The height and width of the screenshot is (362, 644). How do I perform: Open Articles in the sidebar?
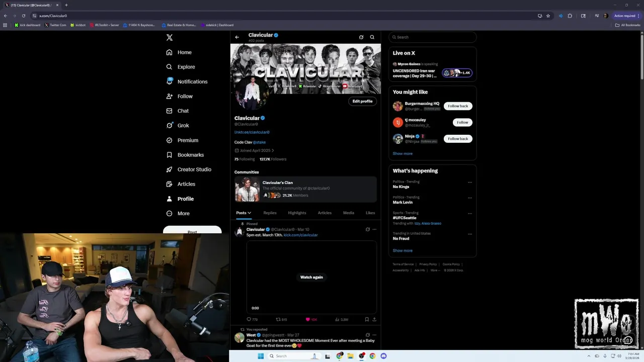tap(181, 184)
